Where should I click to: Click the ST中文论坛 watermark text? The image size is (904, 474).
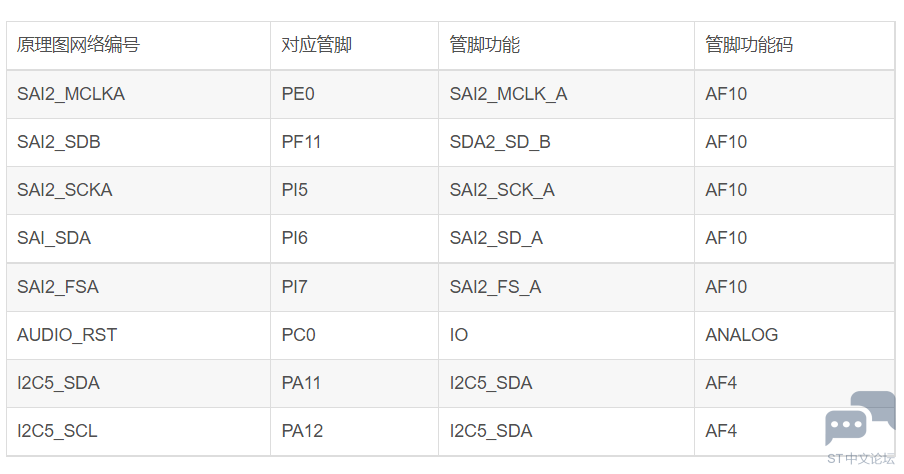861,458
